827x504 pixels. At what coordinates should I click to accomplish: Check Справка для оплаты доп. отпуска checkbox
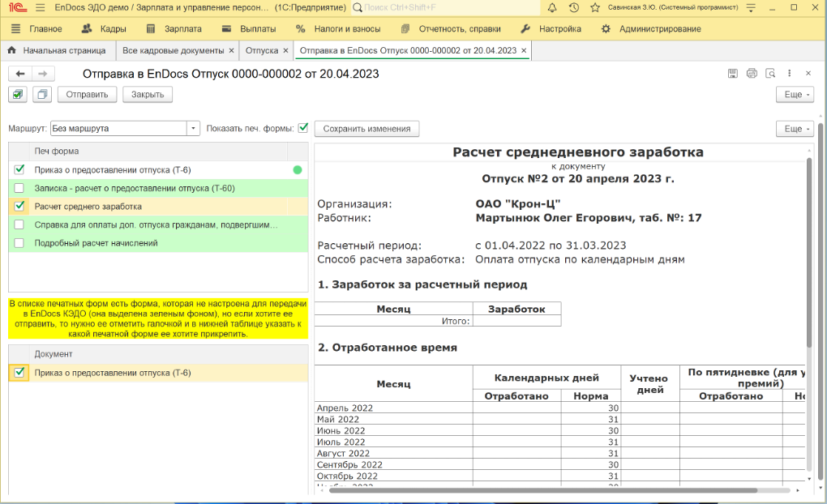tap(19, 224)
